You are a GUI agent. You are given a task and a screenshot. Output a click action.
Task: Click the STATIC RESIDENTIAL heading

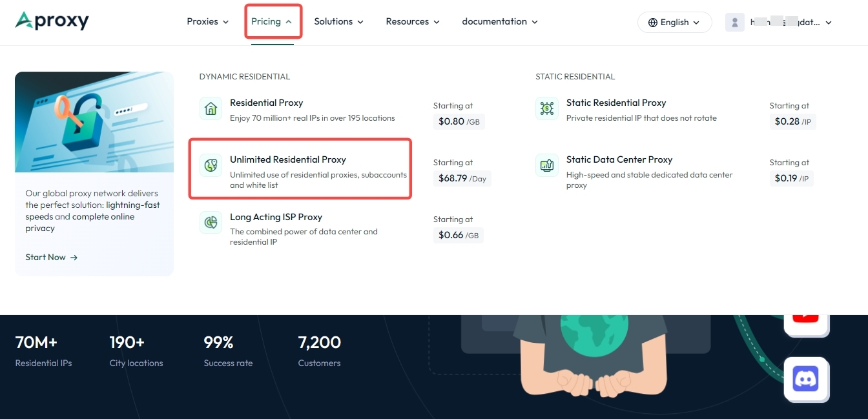tap(575, 77)
